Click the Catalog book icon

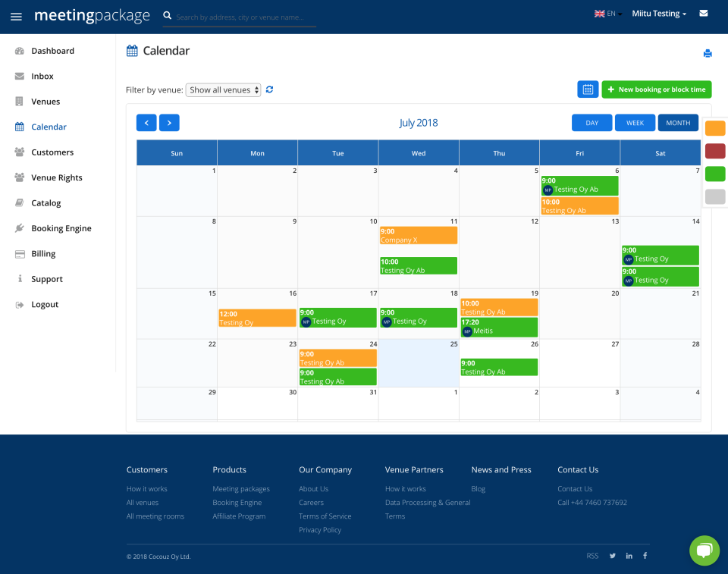click(20, 202)
